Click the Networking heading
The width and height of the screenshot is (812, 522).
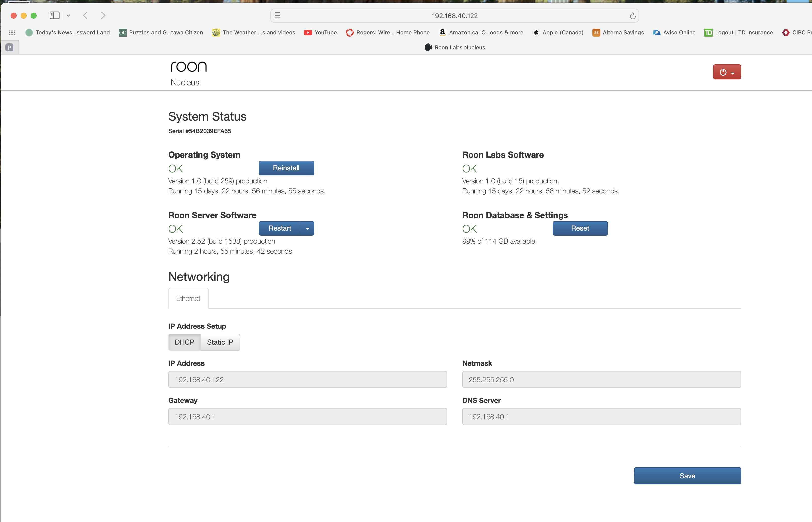pyautogui.click(x=199, y=277)
